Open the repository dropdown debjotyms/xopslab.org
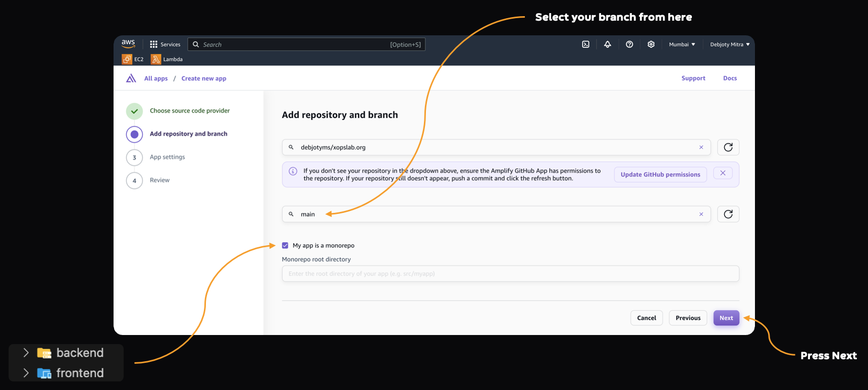Viewport: 868px width, 390px height. (x=496, y=147)
